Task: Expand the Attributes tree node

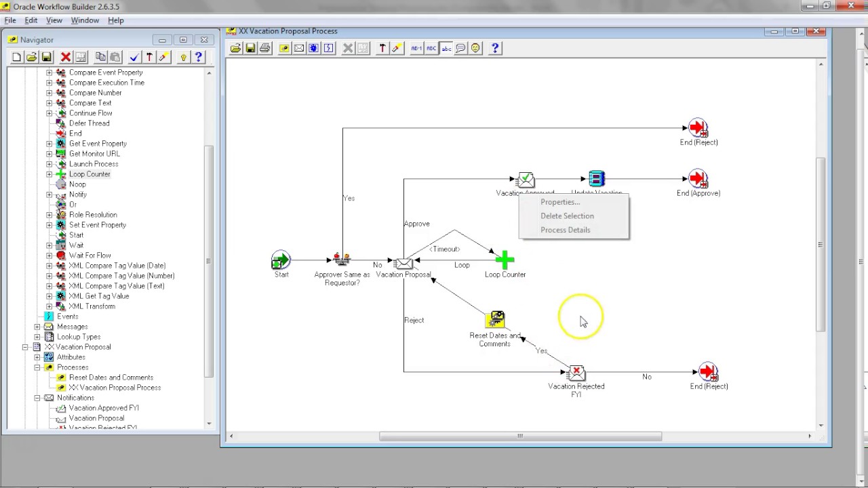Action: tap(37, 357)
